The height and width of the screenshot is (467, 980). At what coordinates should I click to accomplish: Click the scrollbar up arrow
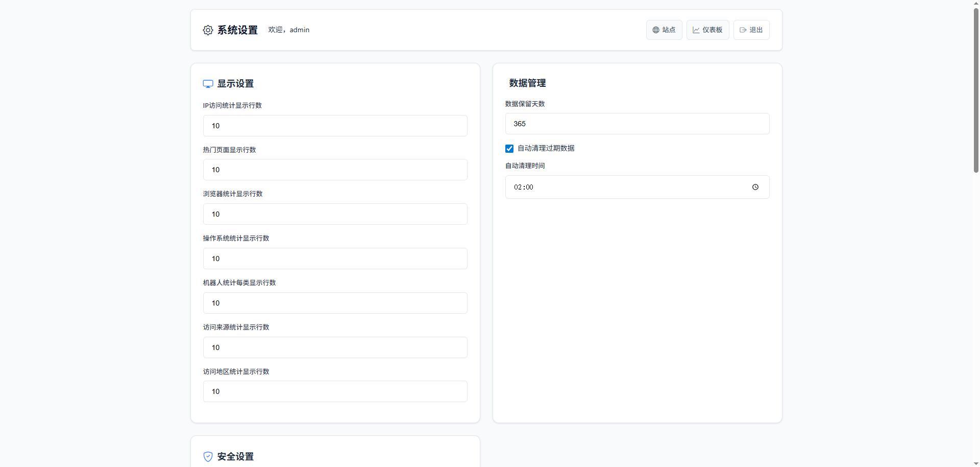pyautogui.click(x=976, y=4)
